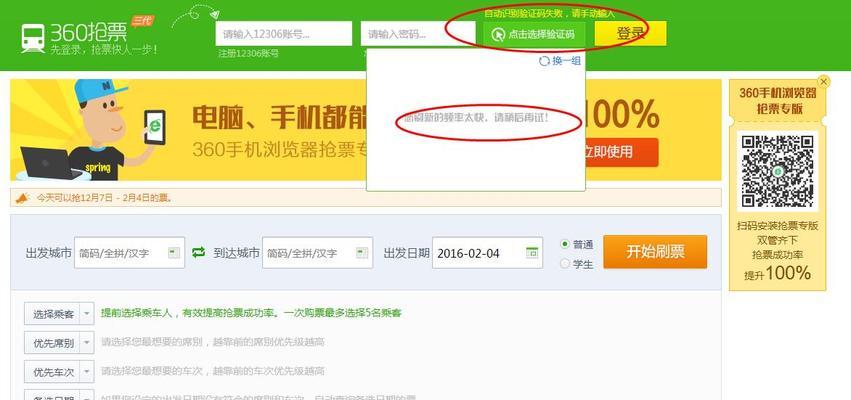The width and height of the screenshot is (851, 400).
Task: Select the 普通 ticket radio button
Action: [564, 244]
